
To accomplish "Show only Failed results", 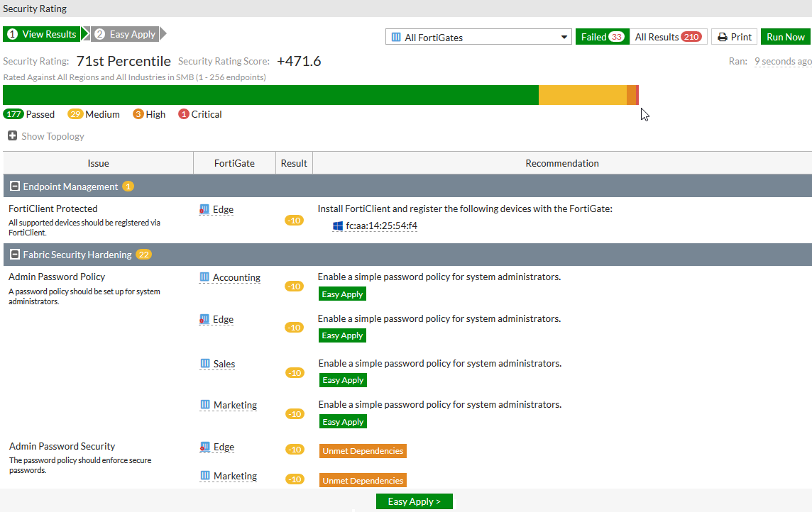I will 603,37.
